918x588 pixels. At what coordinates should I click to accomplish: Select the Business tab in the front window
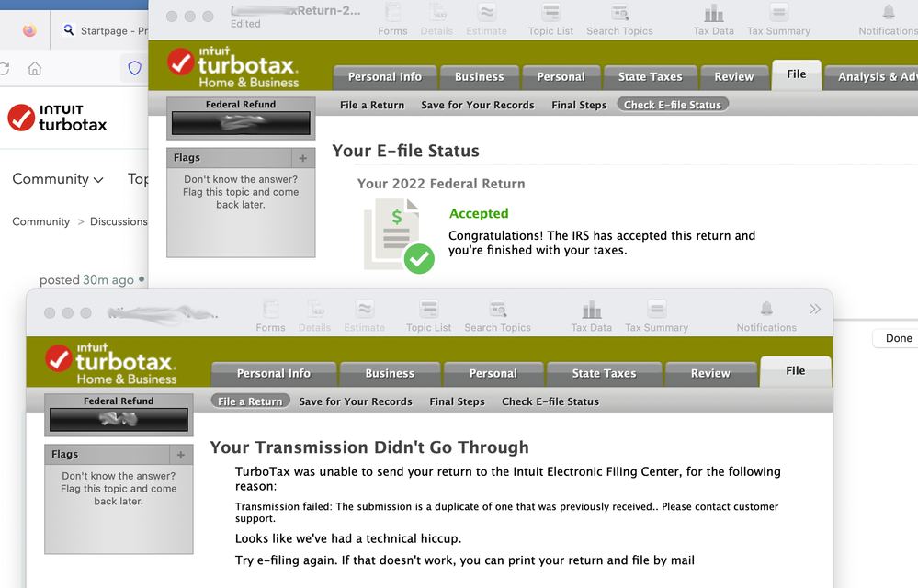390,373
